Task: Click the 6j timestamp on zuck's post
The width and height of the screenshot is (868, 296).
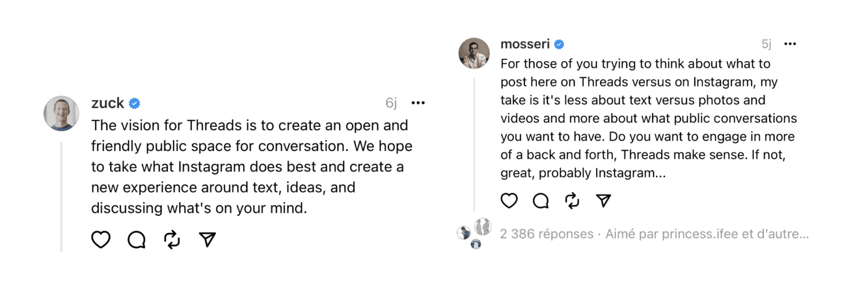Action: coord(392,103)
